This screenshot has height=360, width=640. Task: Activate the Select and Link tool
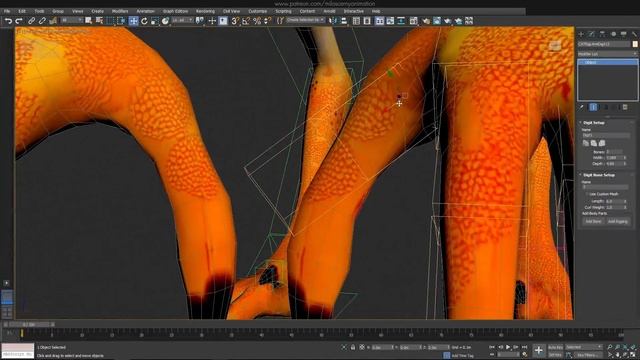point(31,20)
